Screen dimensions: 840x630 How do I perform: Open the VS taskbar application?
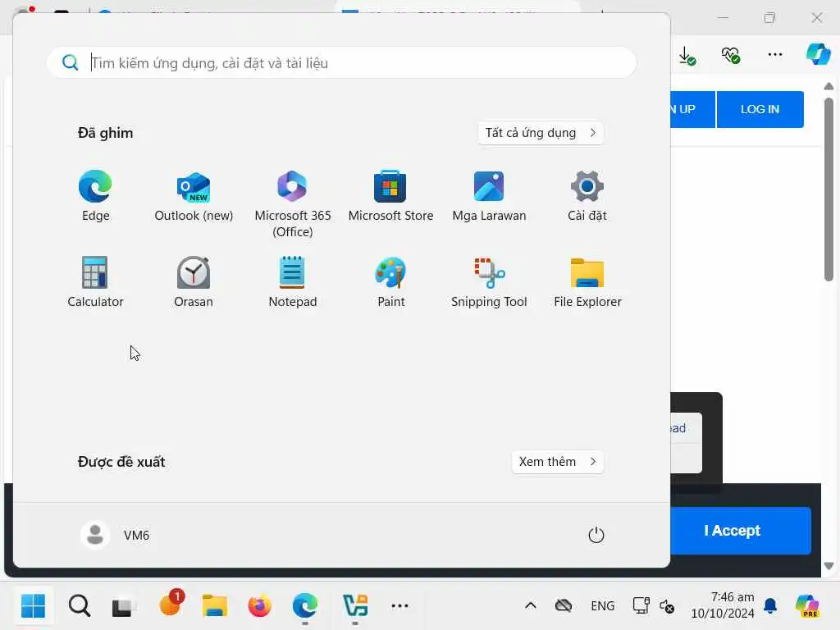(x=354, y=606)
